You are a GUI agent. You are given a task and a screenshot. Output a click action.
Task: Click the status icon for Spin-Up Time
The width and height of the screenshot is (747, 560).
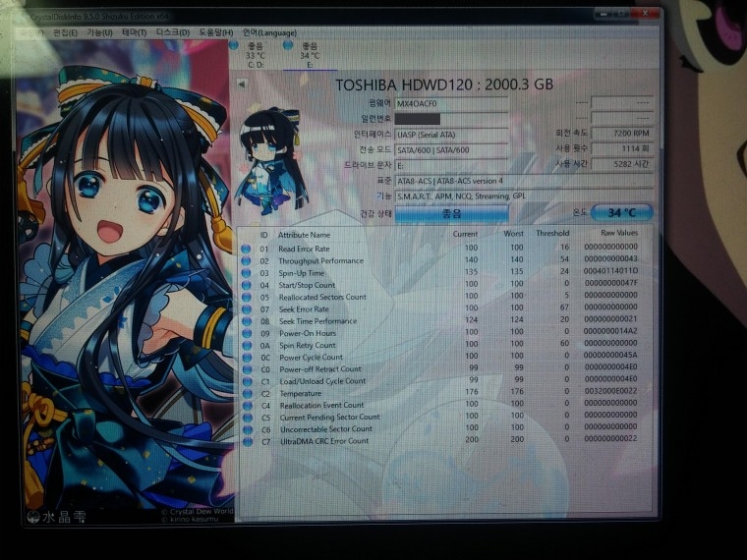pos(246,273)
